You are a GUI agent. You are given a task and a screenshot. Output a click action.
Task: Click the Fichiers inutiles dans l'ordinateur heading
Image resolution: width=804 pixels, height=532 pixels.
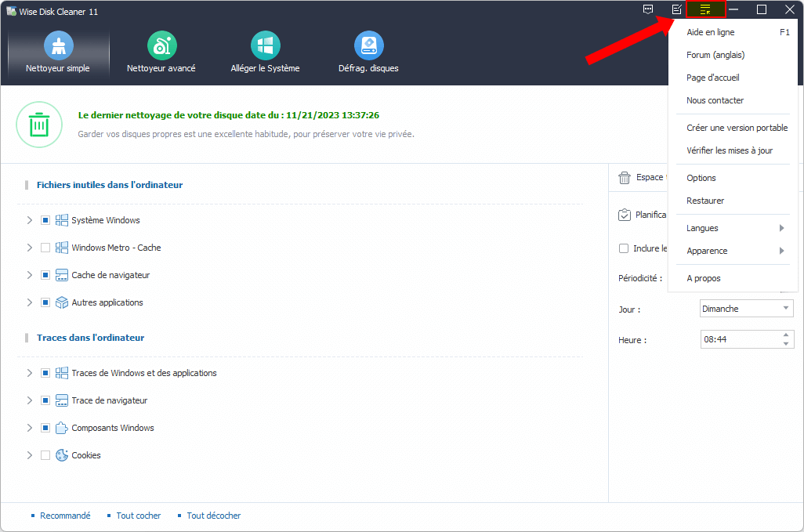[x=110, y=185]
